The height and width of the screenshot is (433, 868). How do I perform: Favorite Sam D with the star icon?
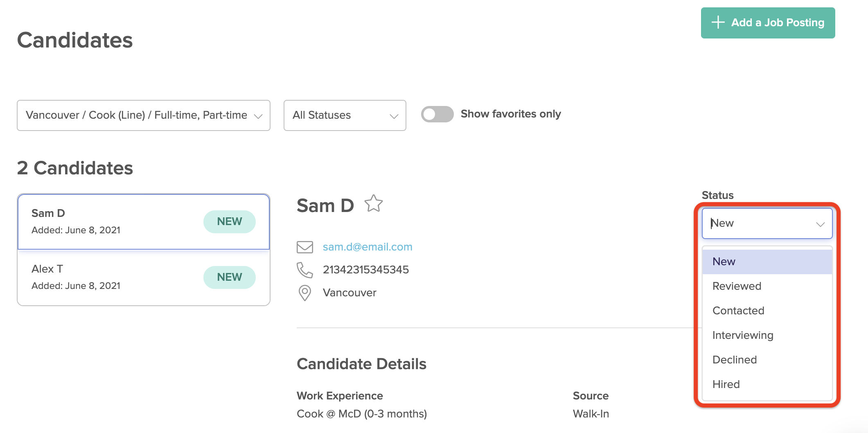point(373,203)
